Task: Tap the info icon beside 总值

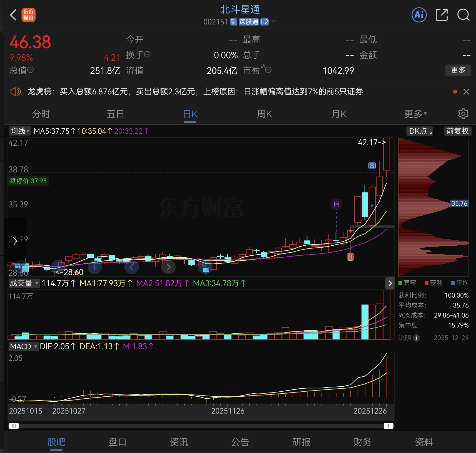Action: [31, 70]
